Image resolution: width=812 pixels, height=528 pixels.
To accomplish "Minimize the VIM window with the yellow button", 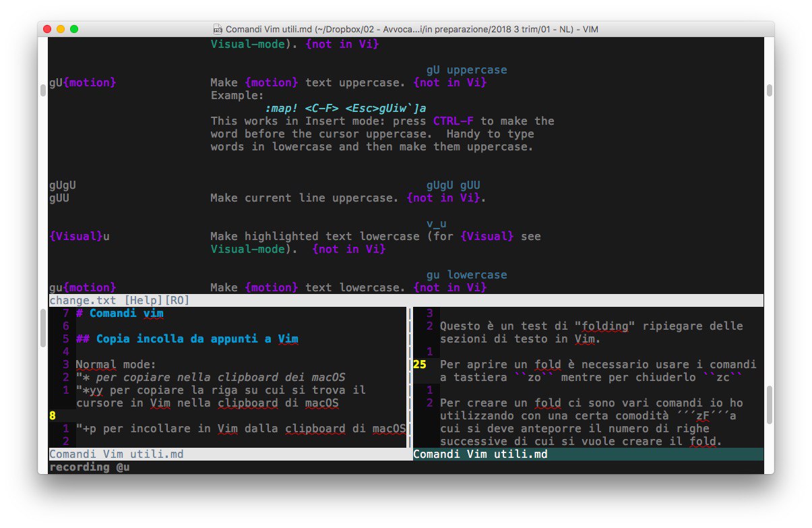I will pyautogui.click(x=61, y=29).
